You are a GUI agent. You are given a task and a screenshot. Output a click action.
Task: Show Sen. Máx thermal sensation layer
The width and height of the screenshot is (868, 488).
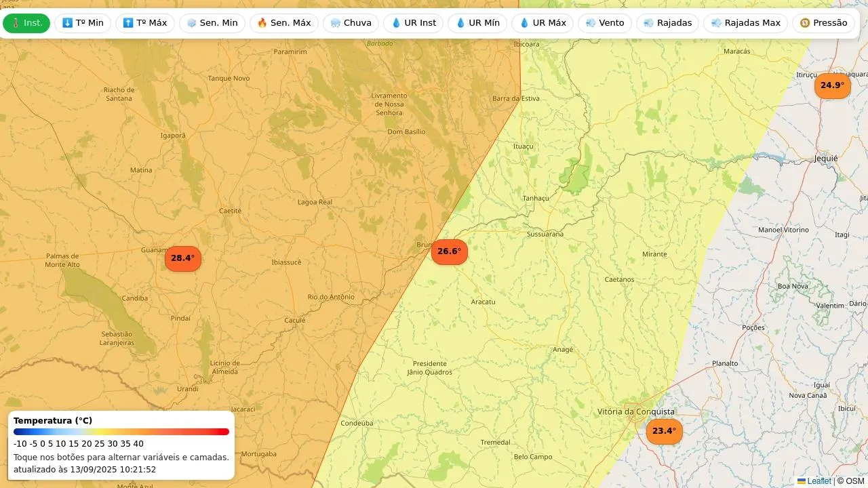coord(283,23)
